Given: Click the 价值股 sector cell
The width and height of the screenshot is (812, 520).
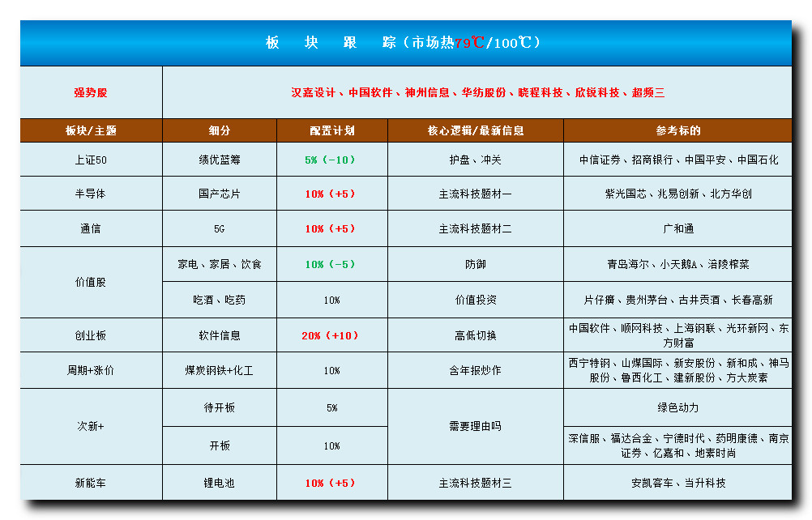Looking at the screenshot, I should [x=91, y=282].
